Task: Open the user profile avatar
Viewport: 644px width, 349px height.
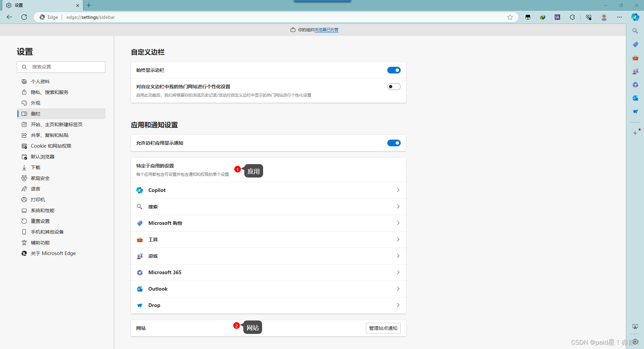Action: click(x=604, y=17)
